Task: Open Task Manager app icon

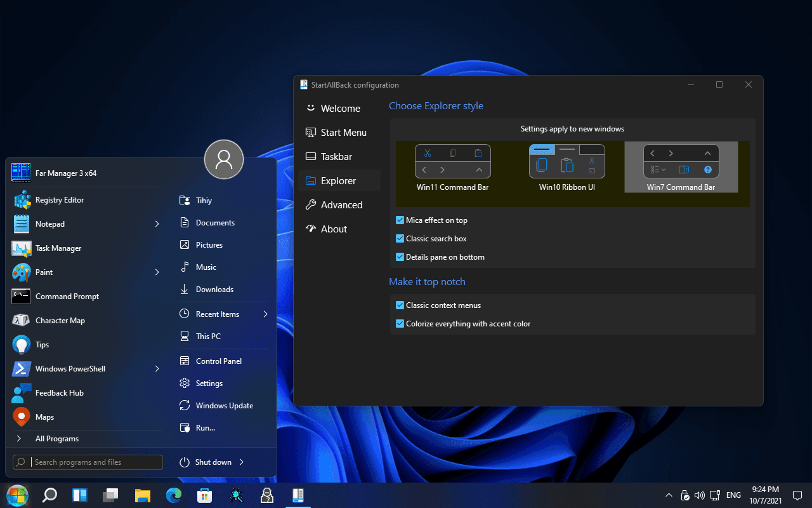Action: point(22,248)
